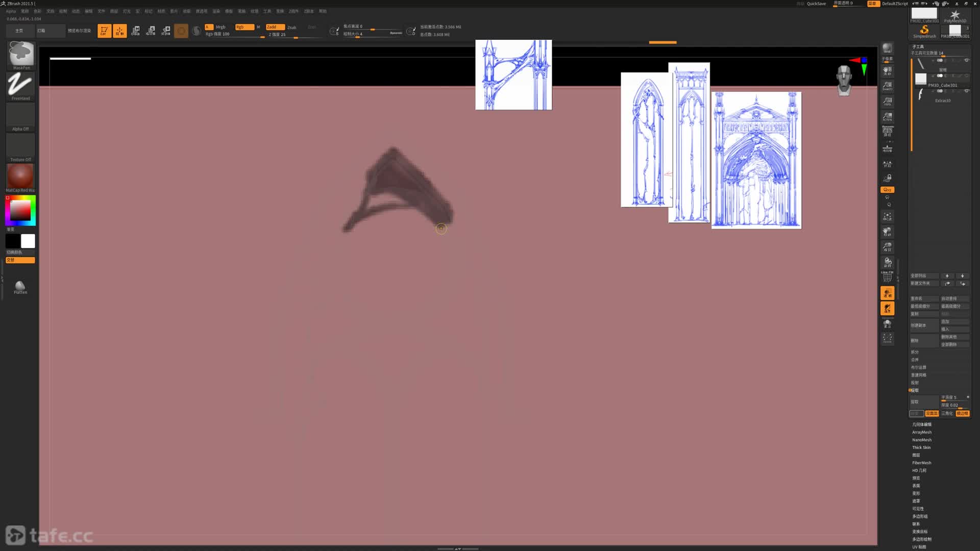Click the 100% actual size icon
This screenshot has height=551, width=980.
(x=888, y=102)
